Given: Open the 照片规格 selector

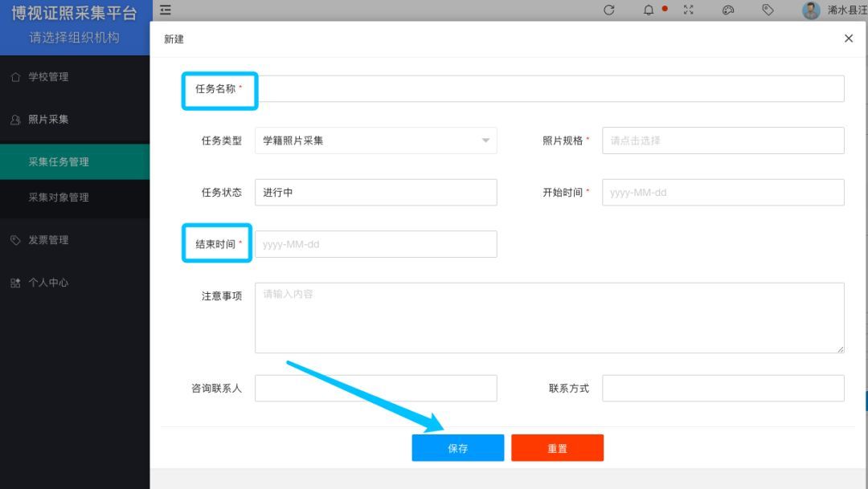Looking at the screenshot, I should point(723,141).
